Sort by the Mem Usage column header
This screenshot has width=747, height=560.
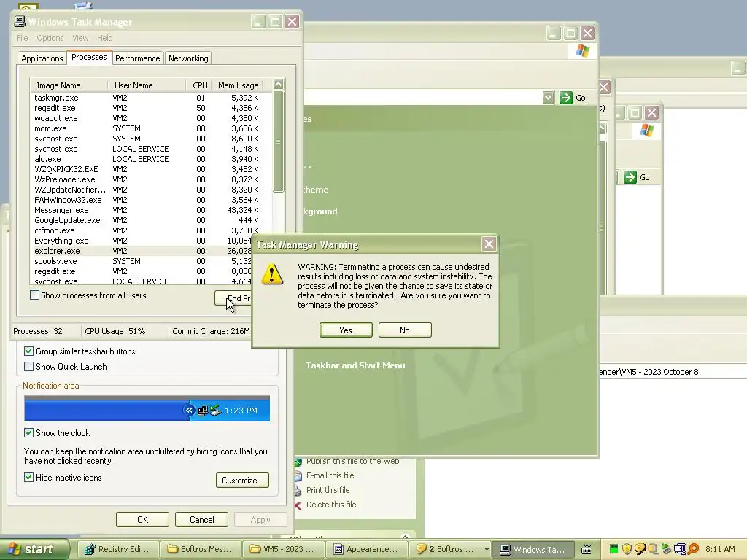click(x=239, y=85)
